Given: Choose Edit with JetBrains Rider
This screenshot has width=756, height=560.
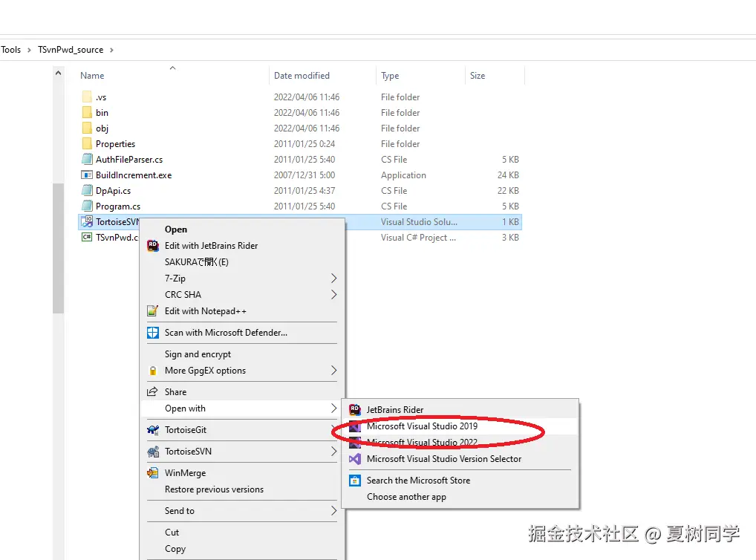Looking at the screenshot, I should (211, 246).
